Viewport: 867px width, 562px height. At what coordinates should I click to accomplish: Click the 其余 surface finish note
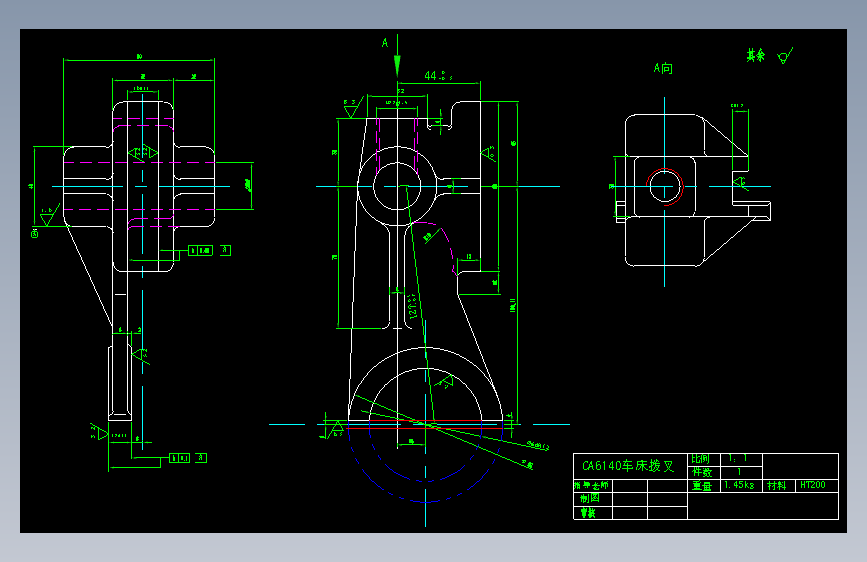pyautogui.click(x=755, y=55)
